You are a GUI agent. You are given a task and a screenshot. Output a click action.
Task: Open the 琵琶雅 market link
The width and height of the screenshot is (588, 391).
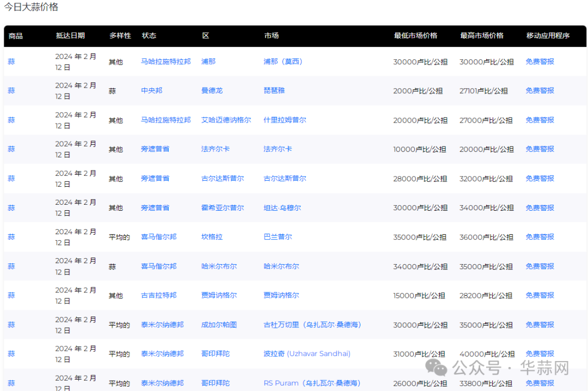click(x=274, y=90)
